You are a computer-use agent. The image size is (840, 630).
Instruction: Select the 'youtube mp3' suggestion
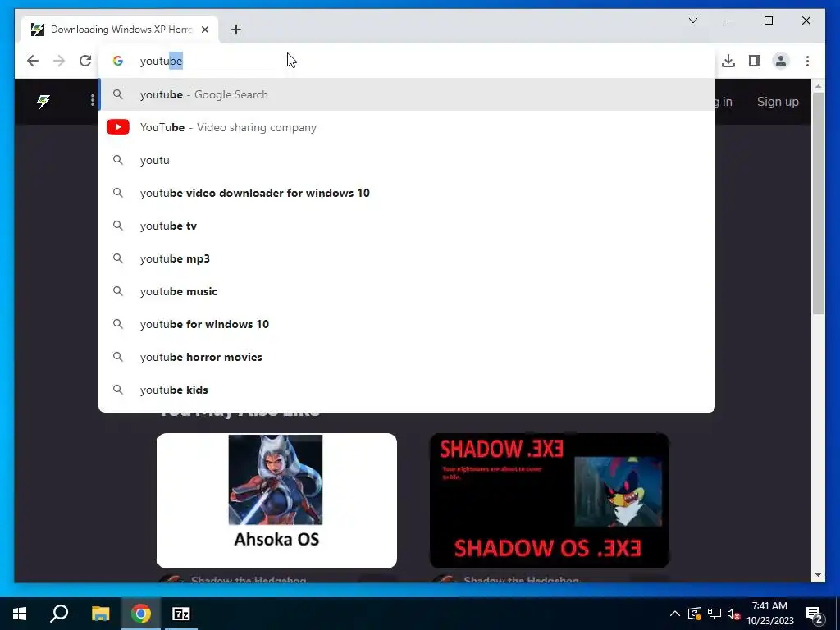(407, 258)
